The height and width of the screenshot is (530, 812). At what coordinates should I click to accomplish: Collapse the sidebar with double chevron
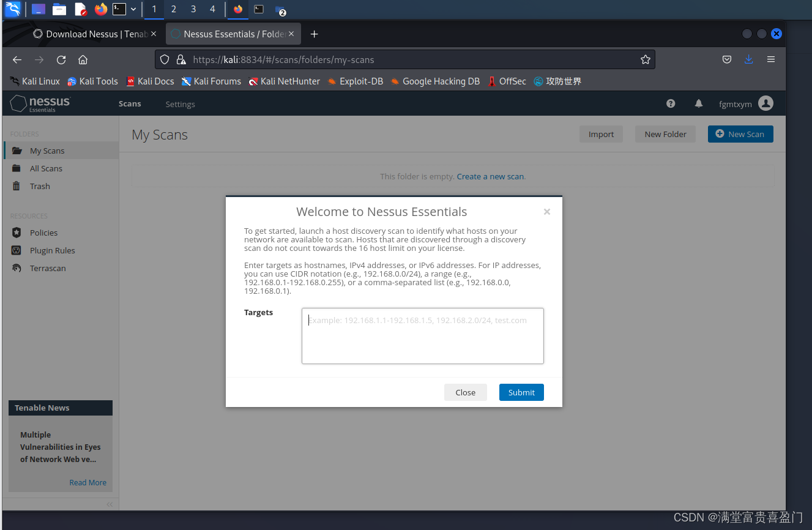(110, 504)
